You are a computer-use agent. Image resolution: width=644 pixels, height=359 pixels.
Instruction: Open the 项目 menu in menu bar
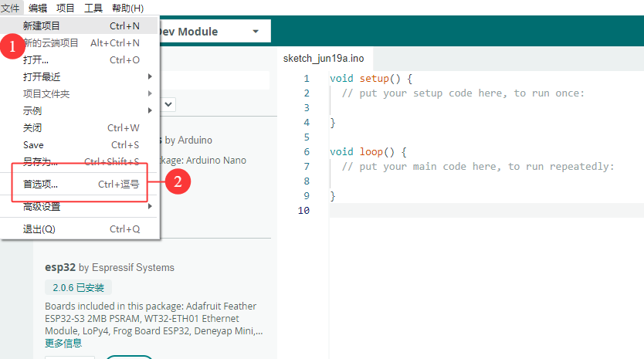pos(66,8)
